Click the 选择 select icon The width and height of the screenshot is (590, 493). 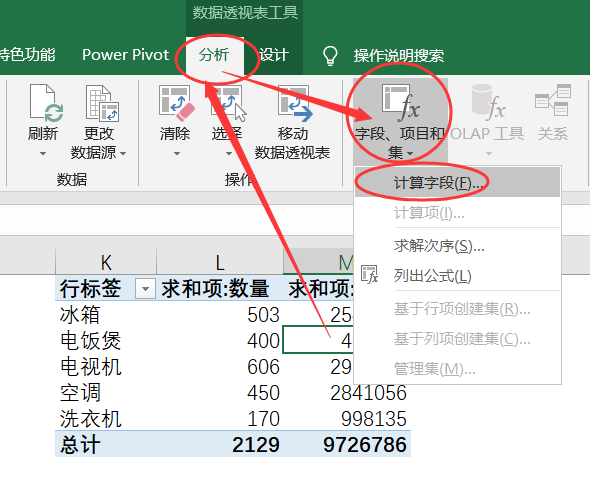point(228,103)
